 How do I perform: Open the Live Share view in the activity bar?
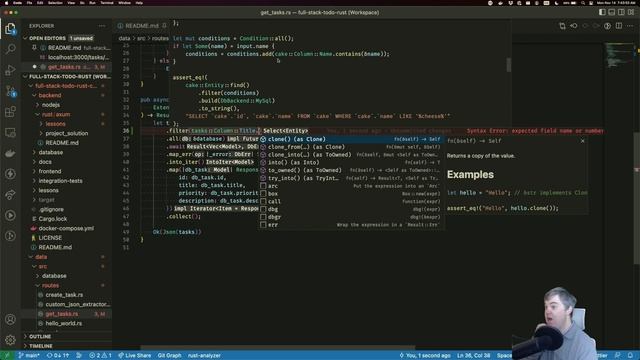tap(10, 195)
